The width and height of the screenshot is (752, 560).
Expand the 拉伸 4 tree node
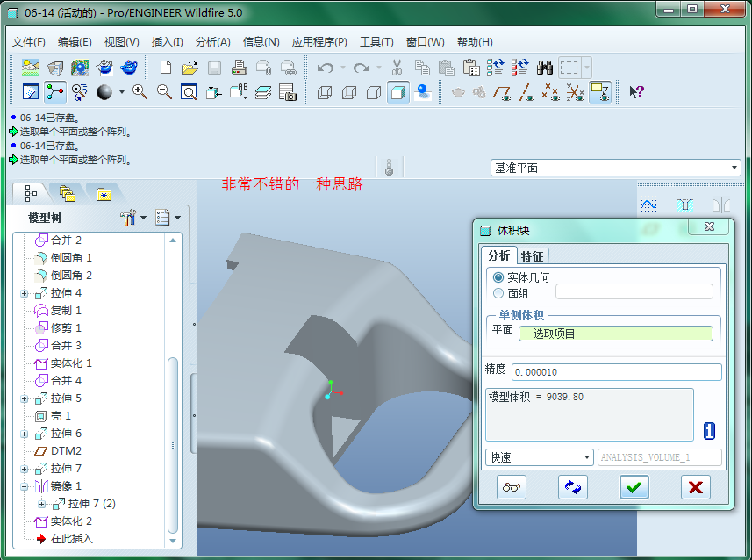click(x=25, y=293)
